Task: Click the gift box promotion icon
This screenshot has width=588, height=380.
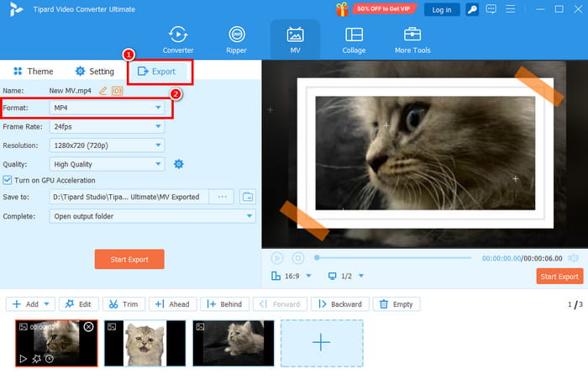Action: point(342,9)
